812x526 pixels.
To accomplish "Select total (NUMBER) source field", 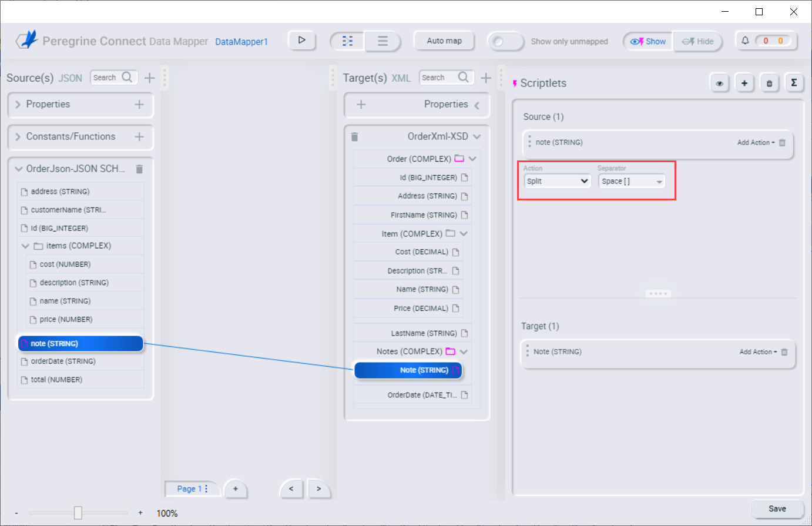I will (x=80, y=380).
